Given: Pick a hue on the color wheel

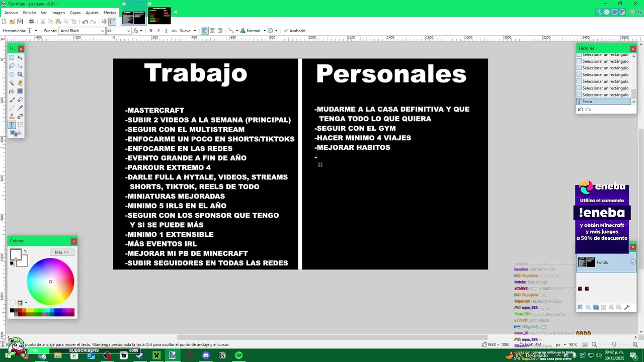Looking at the screenshot, I should coord(50,282).
